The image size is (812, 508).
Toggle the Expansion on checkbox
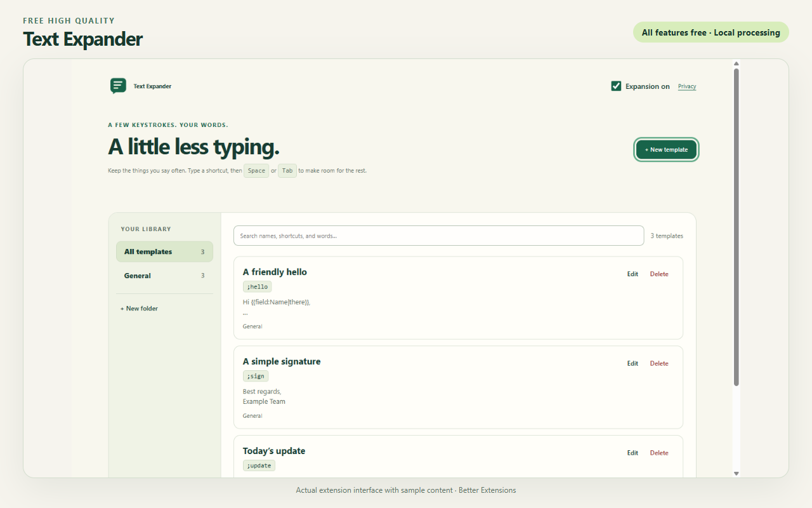pyautogui.click(x=616, y=86)
